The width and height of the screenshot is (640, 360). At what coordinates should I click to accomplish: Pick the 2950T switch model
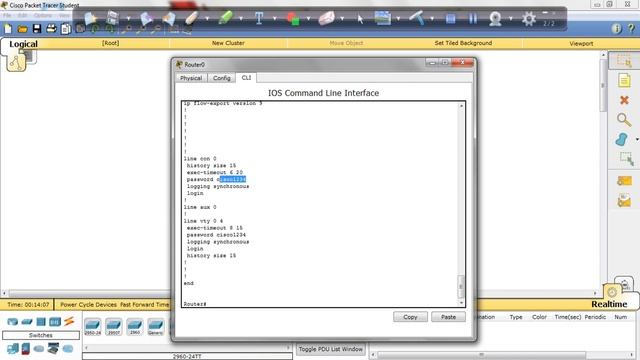pyautogui.click(x=113, y=327)
